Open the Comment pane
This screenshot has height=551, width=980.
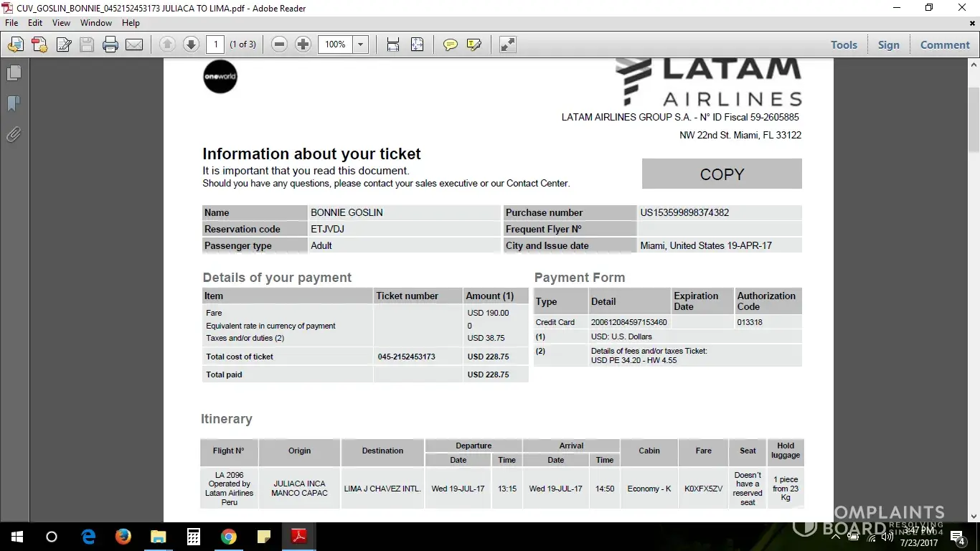pyautogui.click(x=945, y=44)
